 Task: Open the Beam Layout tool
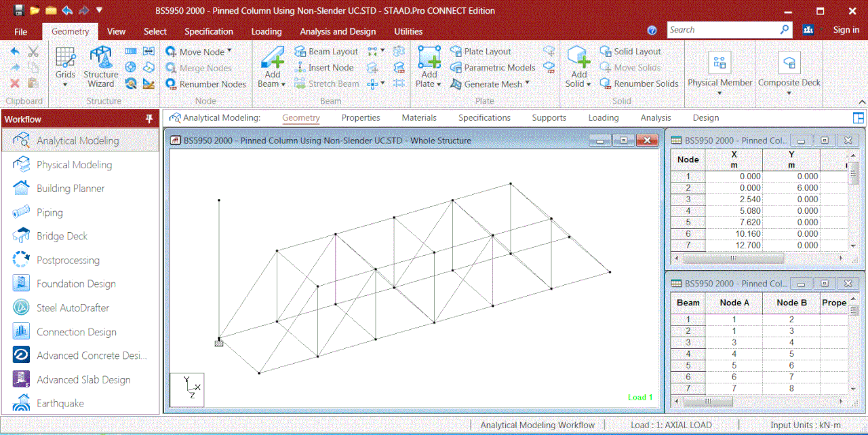326,52
